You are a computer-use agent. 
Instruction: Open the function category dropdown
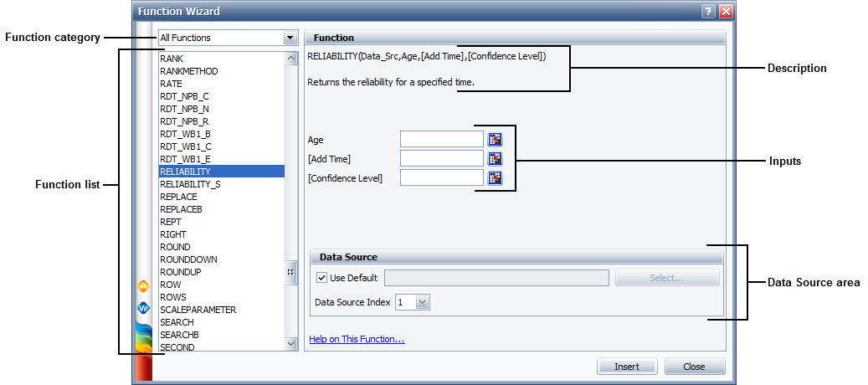290,38
